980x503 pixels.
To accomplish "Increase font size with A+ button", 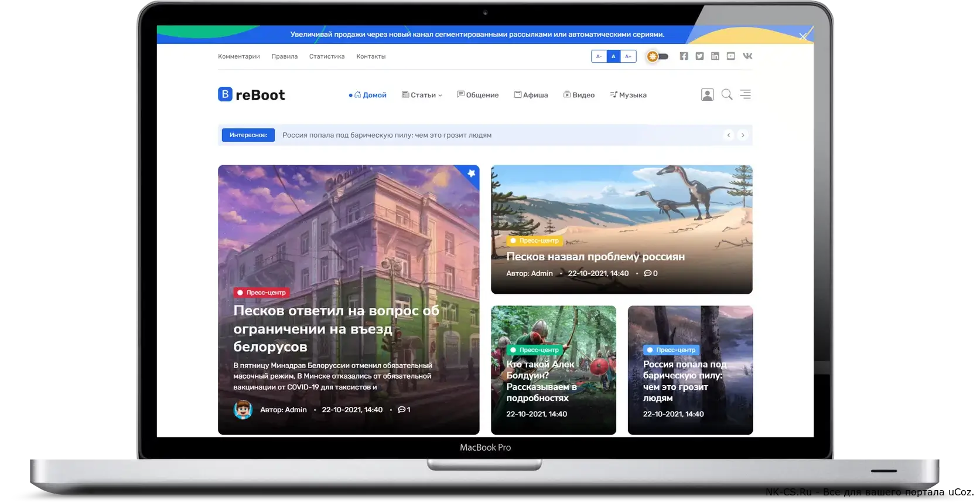I will pyautogui.click(x=628, y=56).
